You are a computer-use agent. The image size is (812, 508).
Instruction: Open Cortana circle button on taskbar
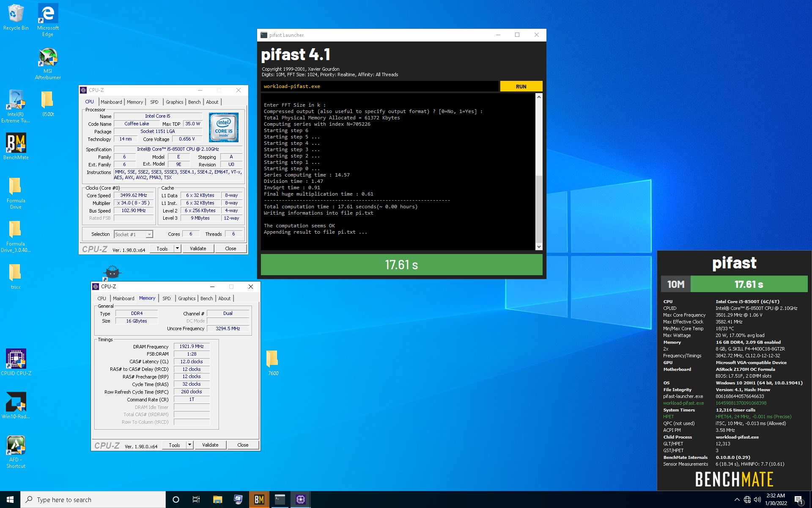pyautogui.click(x=176, y=500)
